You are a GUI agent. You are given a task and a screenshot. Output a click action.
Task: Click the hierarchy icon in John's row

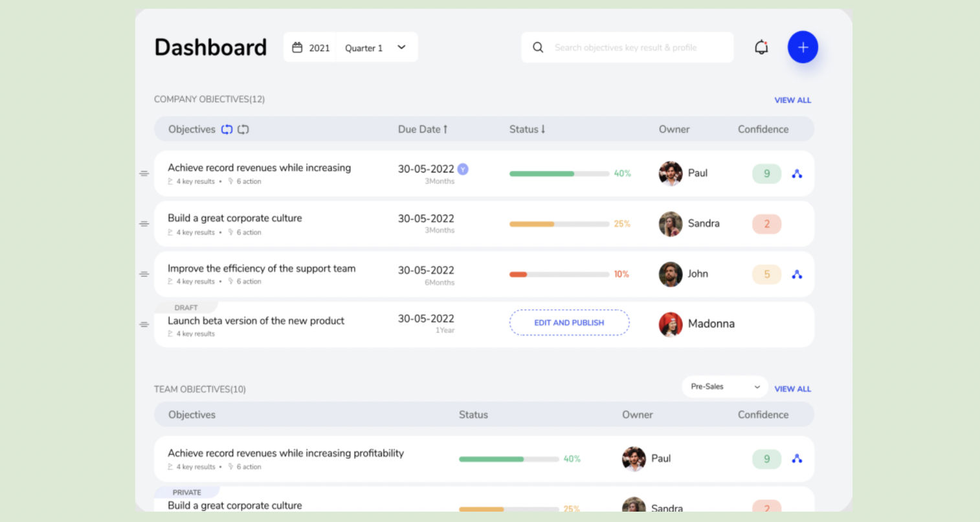coord(797,275)
